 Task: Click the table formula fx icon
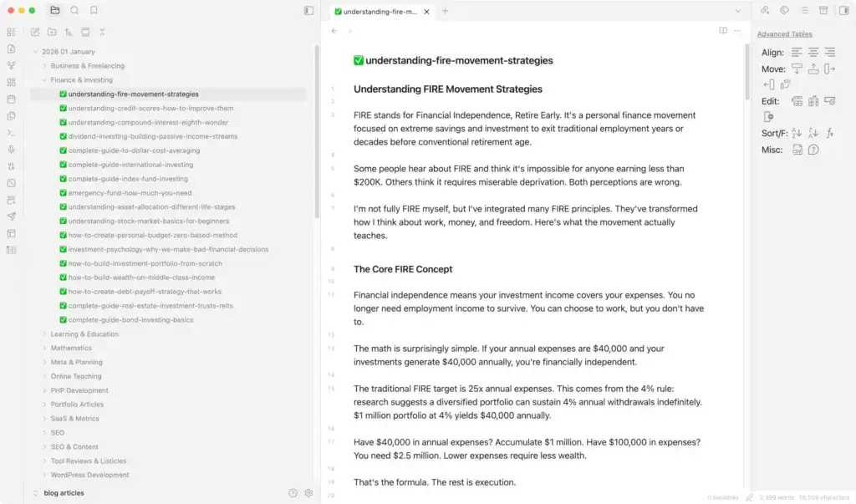[x=829, y=133]
